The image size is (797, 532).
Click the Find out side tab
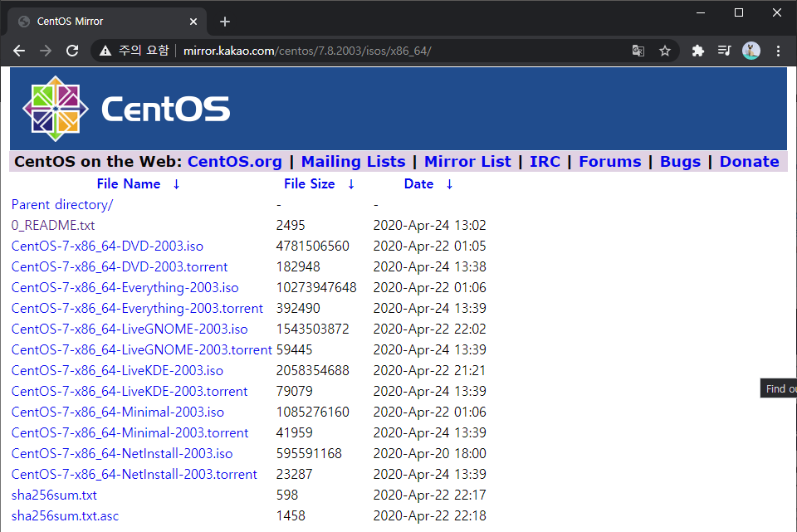click(778, 388)
